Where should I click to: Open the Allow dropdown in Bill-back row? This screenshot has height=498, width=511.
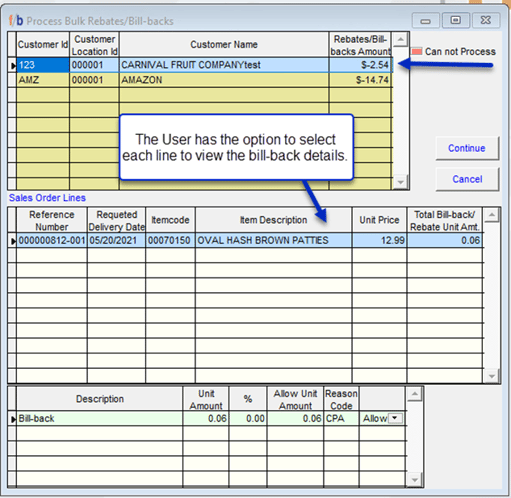tap(395, 418)
